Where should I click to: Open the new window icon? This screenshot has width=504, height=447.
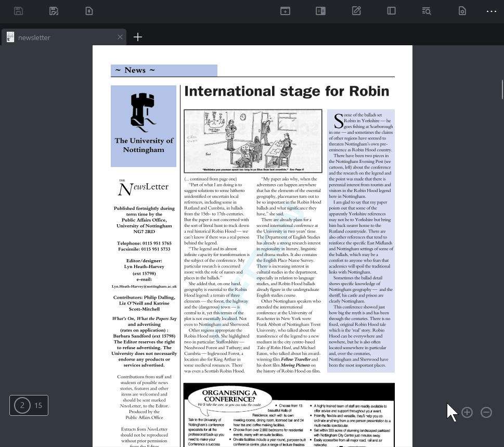(285, 11)
